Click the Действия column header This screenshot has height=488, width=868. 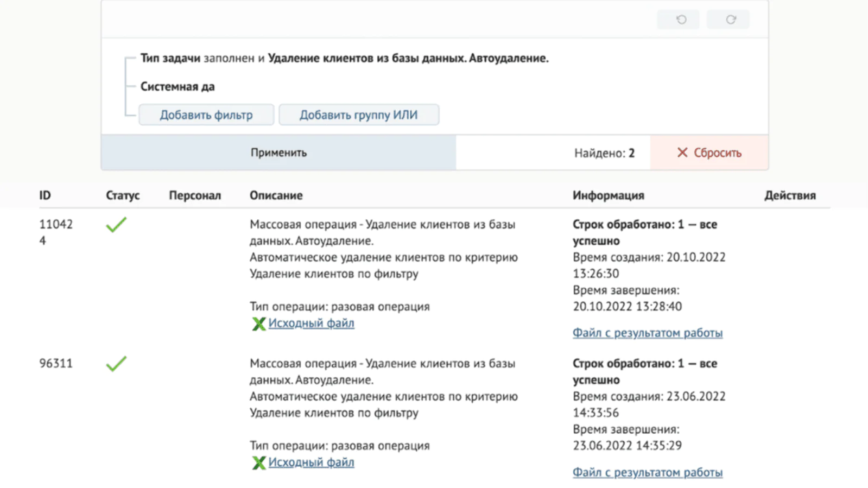click(790, 195)
